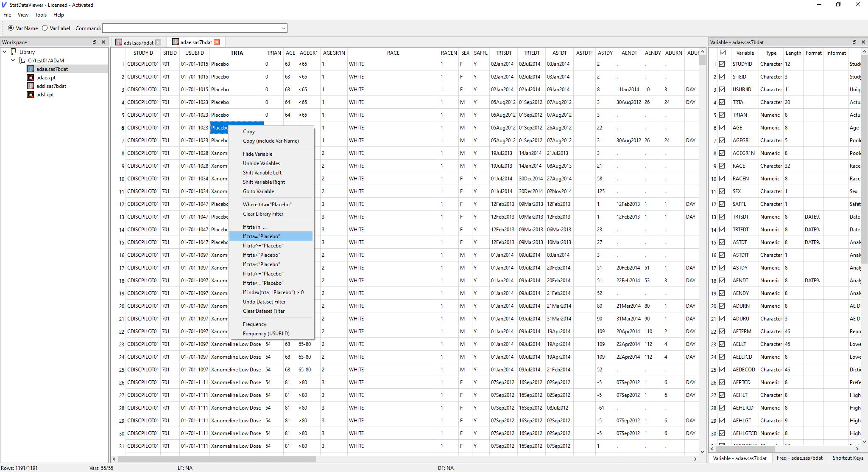Uncheck the AETERM variable checkbox
868x472 pixels.
coord(722,332)
